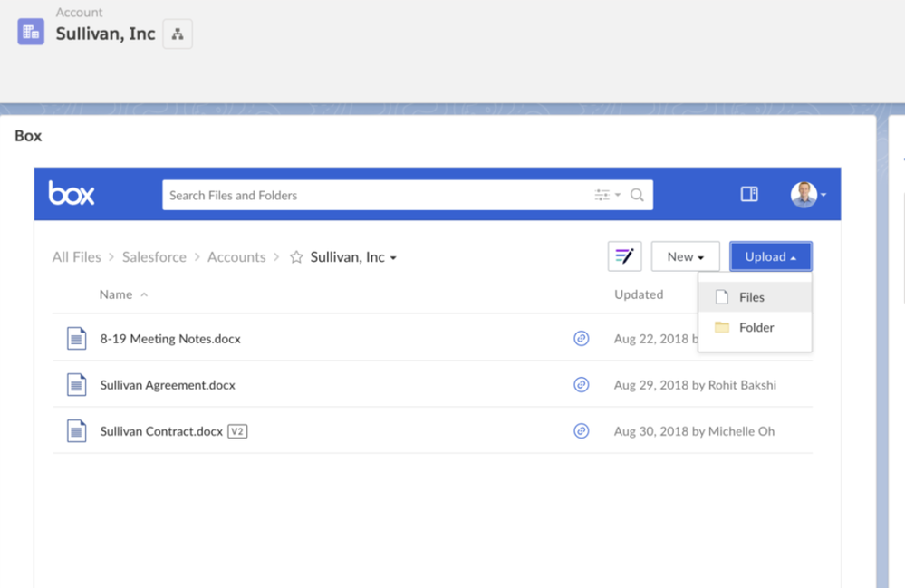The width and height of the screenshot is (905, 588).
Task: Select Folder from the Upload menu
Action: tap(756, 327)
